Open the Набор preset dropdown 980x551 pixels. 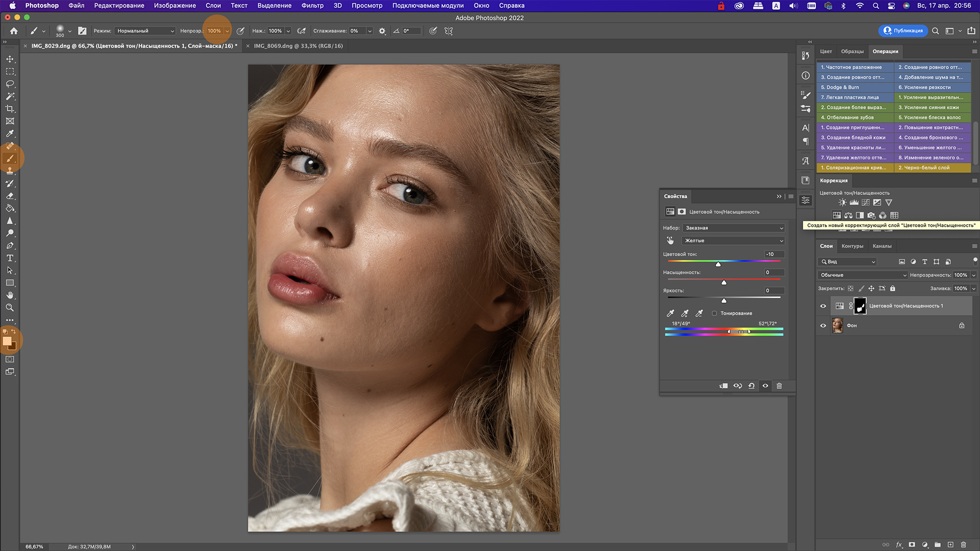(x=733, y=228)
